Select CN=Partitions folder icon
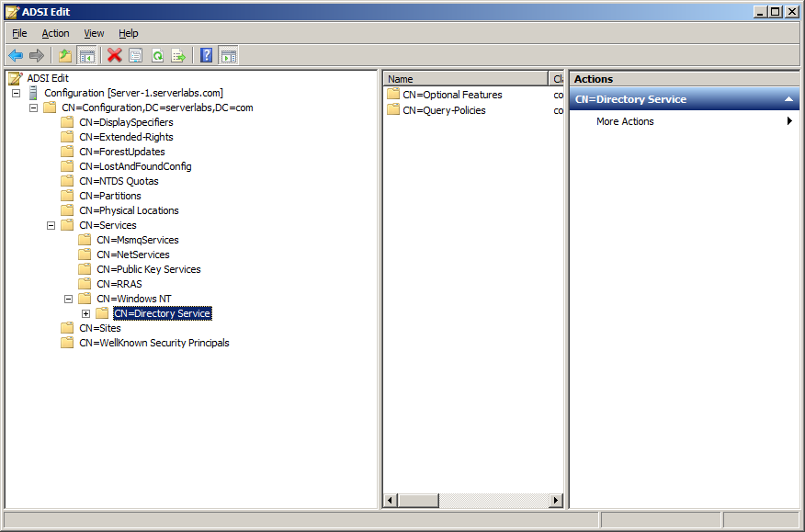Image resolution: width=805 pixels, height=532 pixels. 67,196
